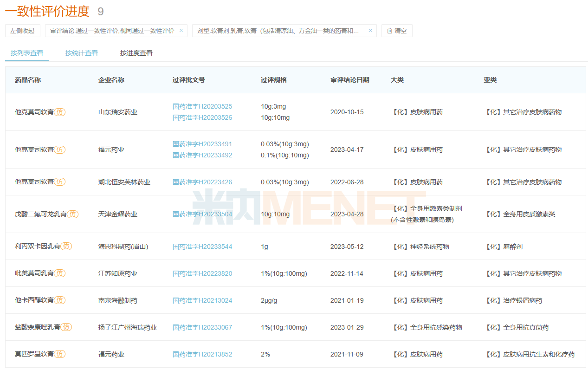Click 仿 badge beside 利丙双卡因乳膏
The width and height of the screenshot is (588, 370).
pyautogui.click(x=66, y=247)
